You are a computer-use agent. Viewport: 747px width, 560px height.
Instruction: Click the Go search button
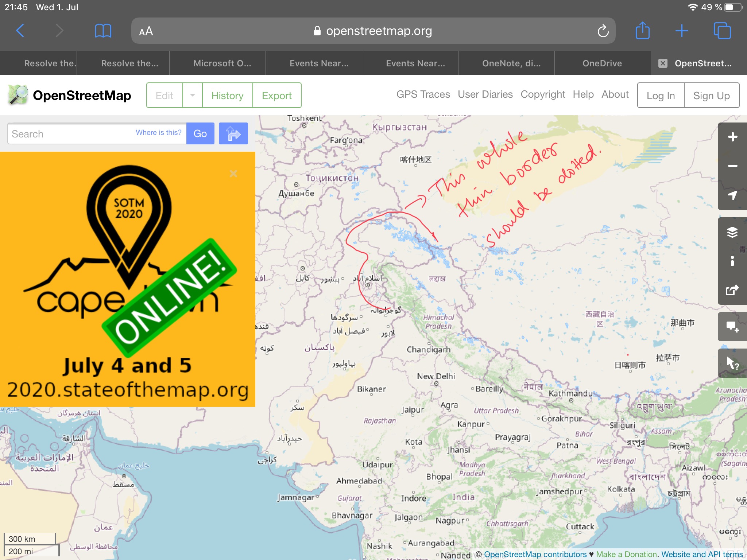pyautogui.click(x=200, y=133)
